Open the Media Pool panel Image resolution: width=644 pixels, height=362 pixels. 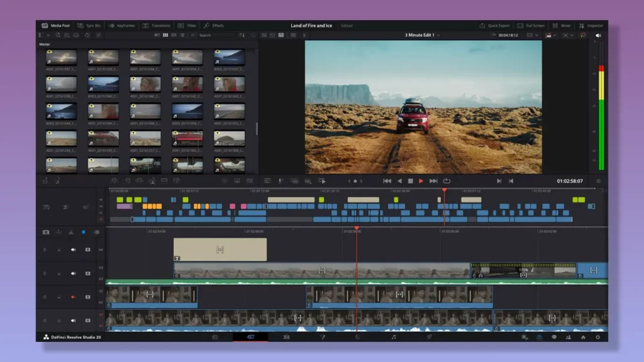click(55, 25)
